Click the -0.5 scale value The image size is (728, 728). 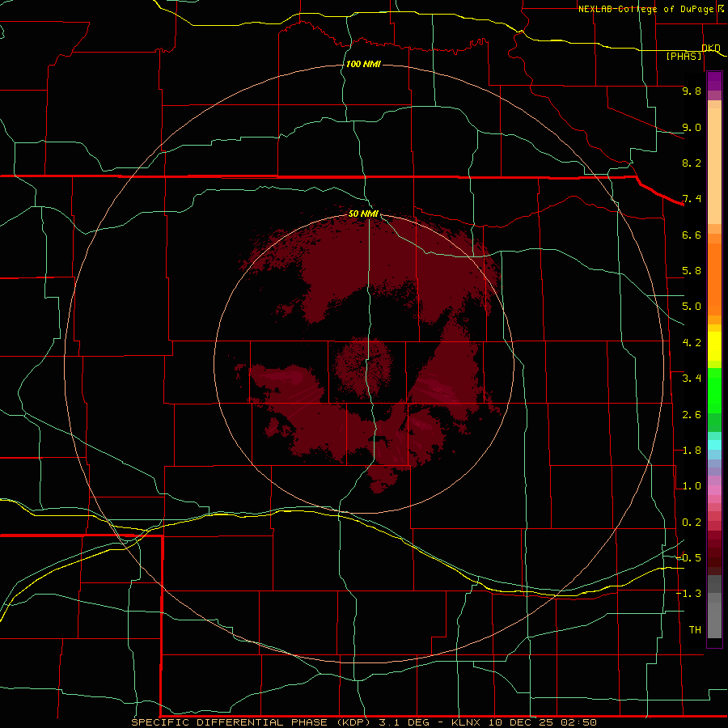(689, 557)
